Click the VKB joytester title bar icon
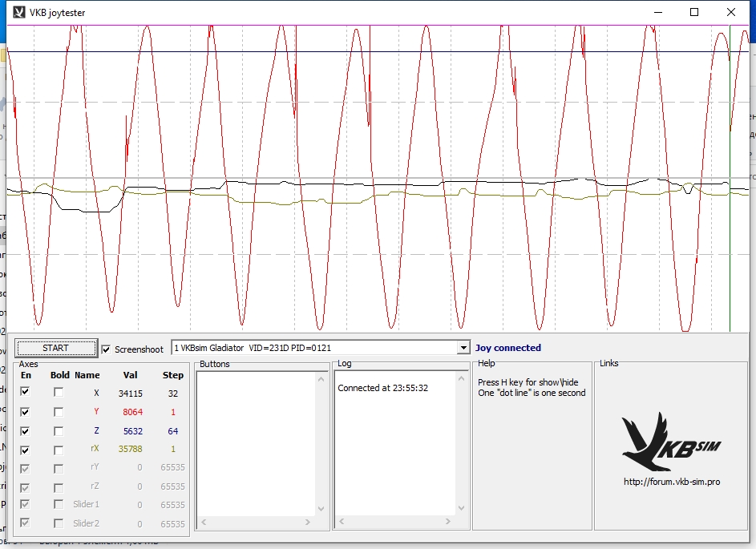 [x=18, y=12]
